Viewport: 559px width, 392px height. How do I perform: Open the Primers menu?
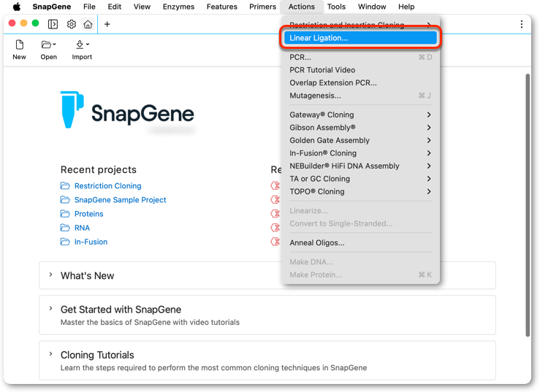coord(263,7)
